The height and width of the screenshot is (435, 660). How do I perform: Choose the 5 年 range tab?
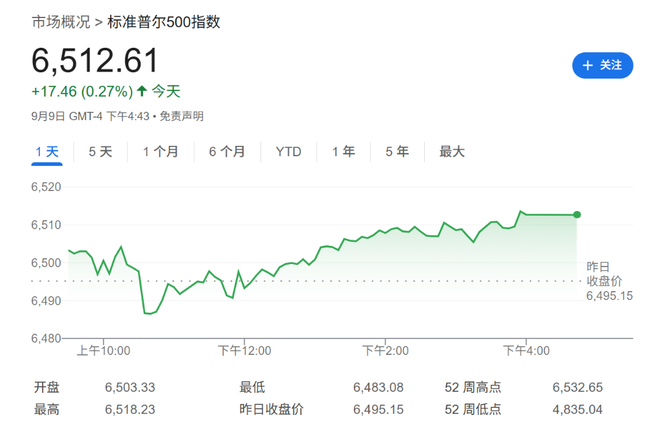click(x=397, y=152)
